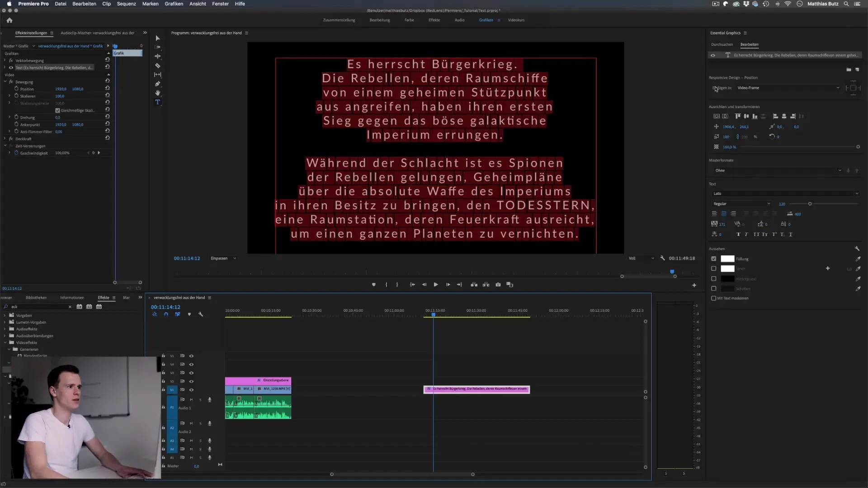Adjust the font size slider
Viewport: 868px width, 488px height.
point(810,204)
